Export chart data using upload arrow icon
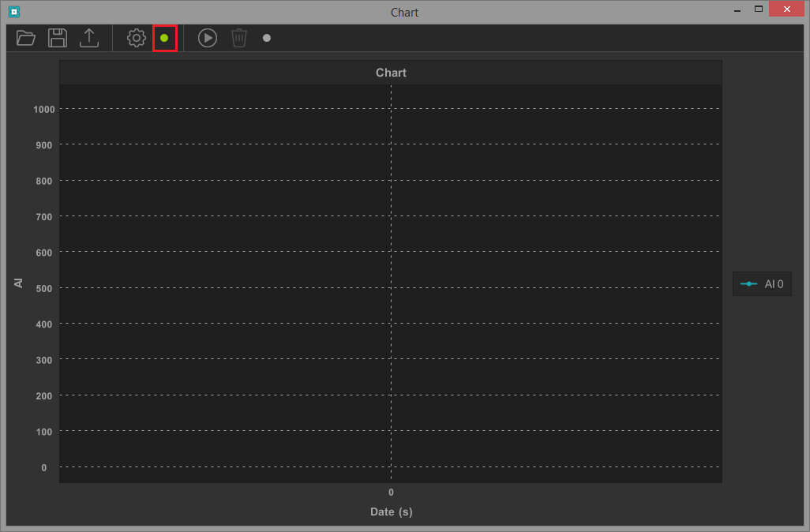 pos(89,38)
